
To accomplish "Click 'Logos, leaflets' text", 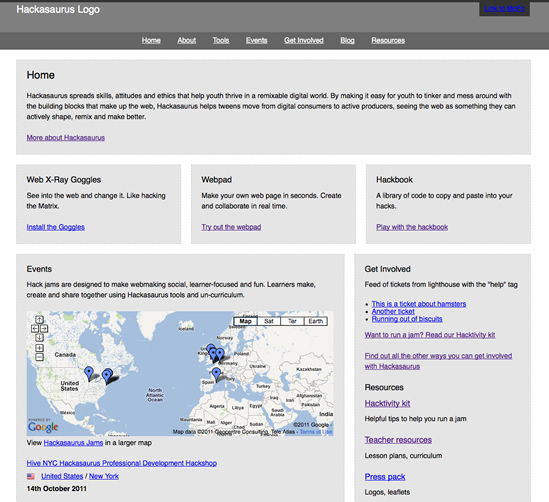I will point(387,492).
